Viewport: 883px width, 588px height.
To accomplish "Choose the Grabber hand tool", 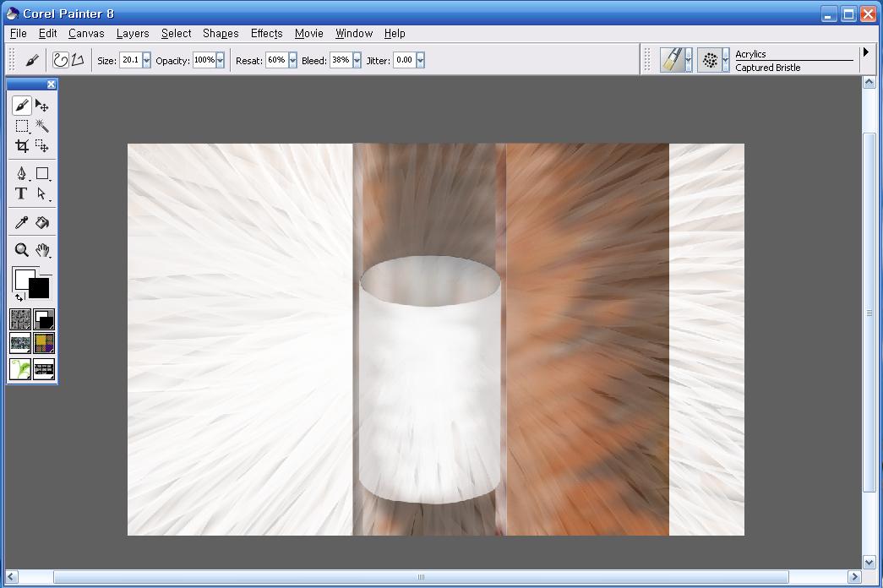I will [42, 250].
